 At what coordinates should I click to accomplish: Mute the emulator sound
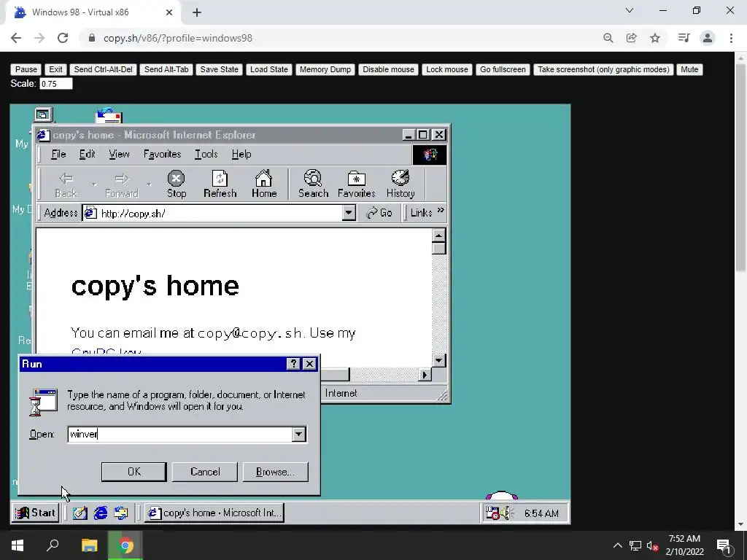(x=689, y=69)
